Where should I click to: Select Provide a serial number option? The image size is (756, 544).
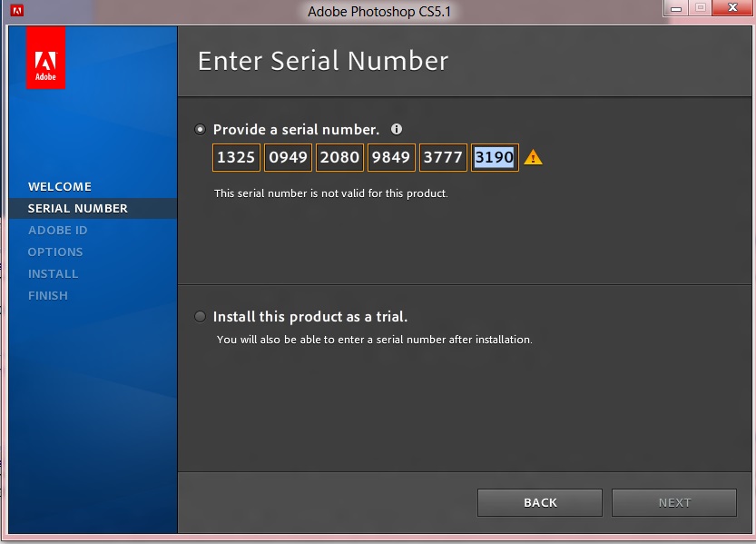[200, 129]
